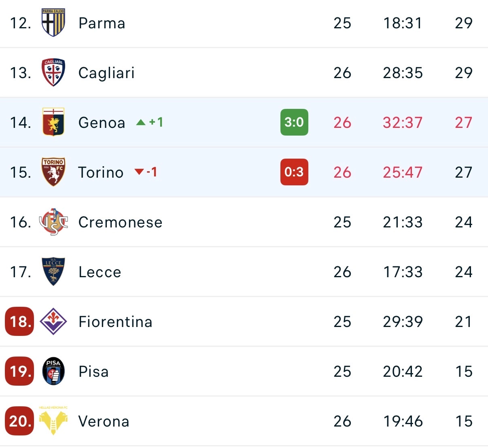
Task: Click Torino's red down-arrow rank change
Action: (146, 172)
